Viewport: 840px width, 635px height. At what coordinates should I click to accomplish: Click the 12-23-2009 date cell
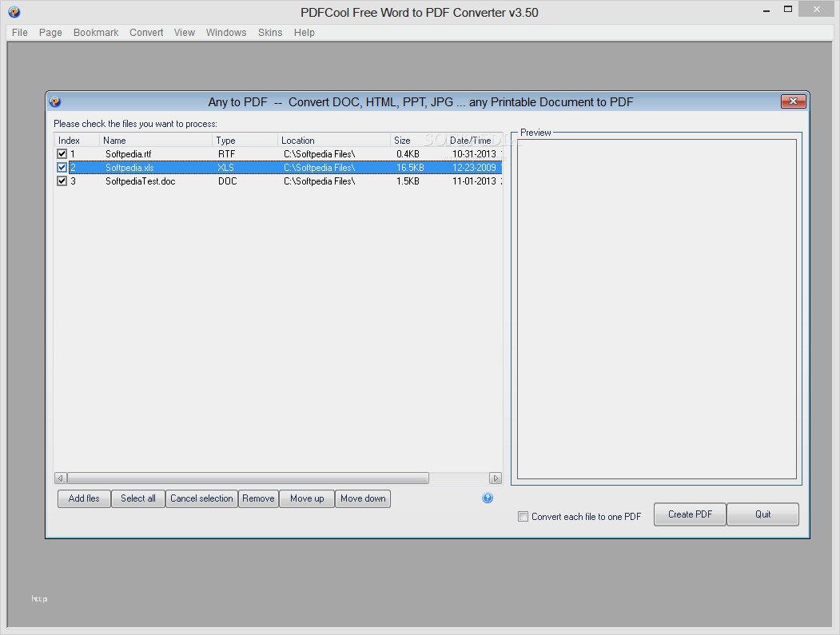(474, 168)
